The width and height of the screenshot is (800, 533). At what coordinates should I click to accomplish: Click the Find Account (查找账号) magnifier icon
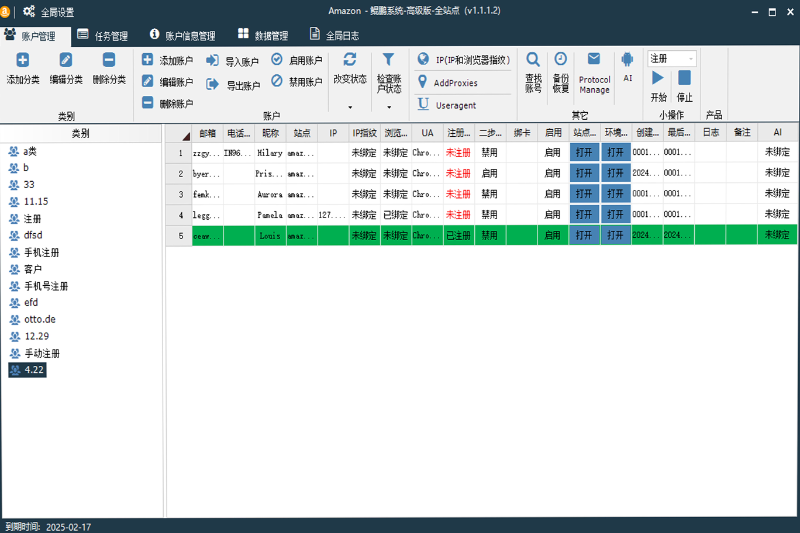coord(533,60)
